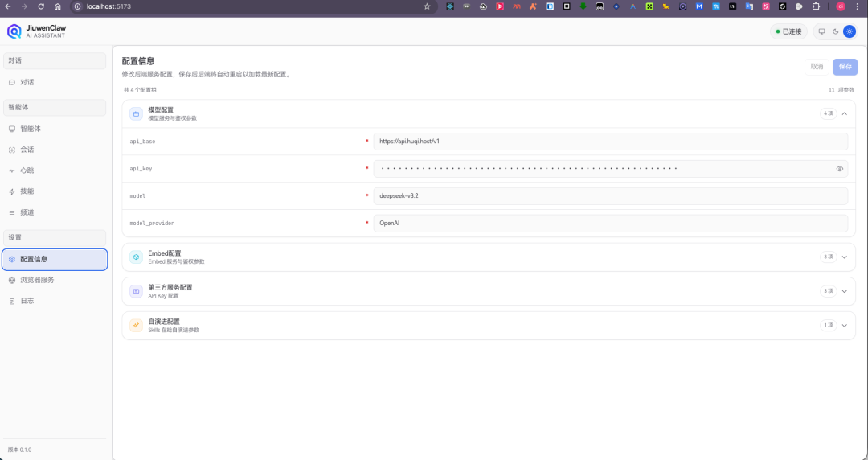Click the model_provider field showing OpenAI

point(611,224)
